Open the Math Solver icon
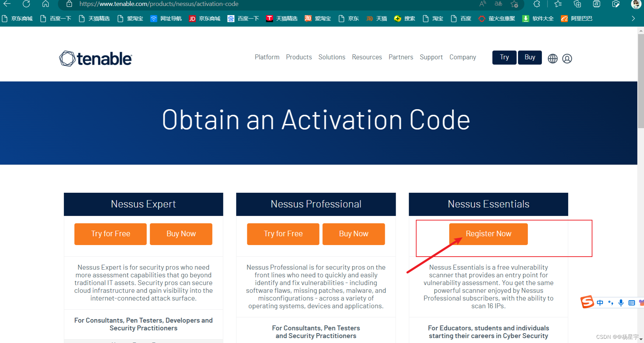 pyautogui.click(x=597, y=4)
